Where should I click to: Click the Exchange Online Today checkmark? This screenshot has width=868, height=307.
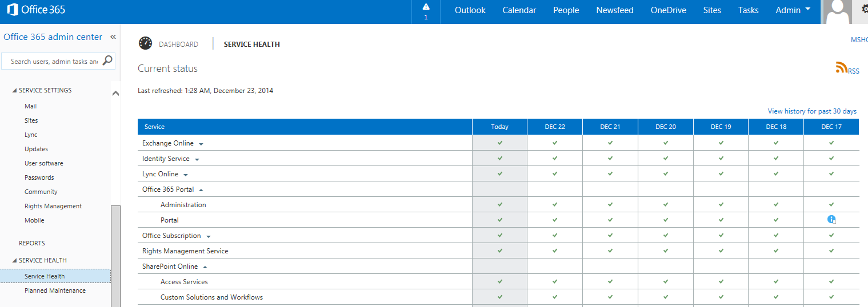(x=500, y=143)
